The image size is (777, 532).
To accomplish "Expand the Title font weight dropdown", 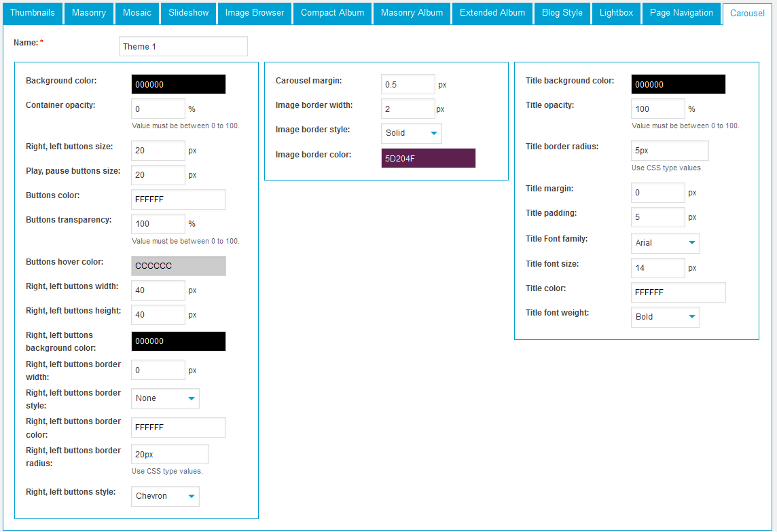I will (665, 317).
